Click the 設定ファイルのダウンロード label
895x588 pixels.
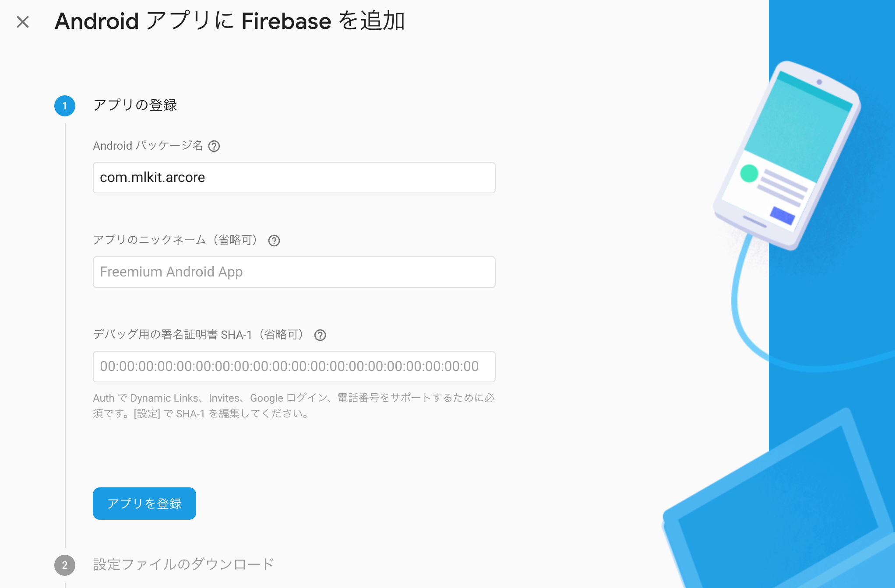tap(183, 565)
